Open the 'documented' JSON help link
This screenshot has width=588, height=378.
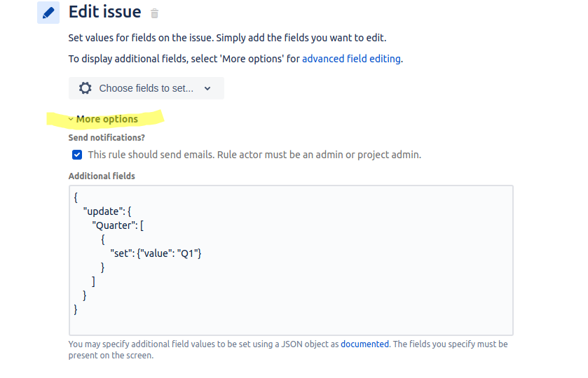pyautogui.click(x=364, y=344)
